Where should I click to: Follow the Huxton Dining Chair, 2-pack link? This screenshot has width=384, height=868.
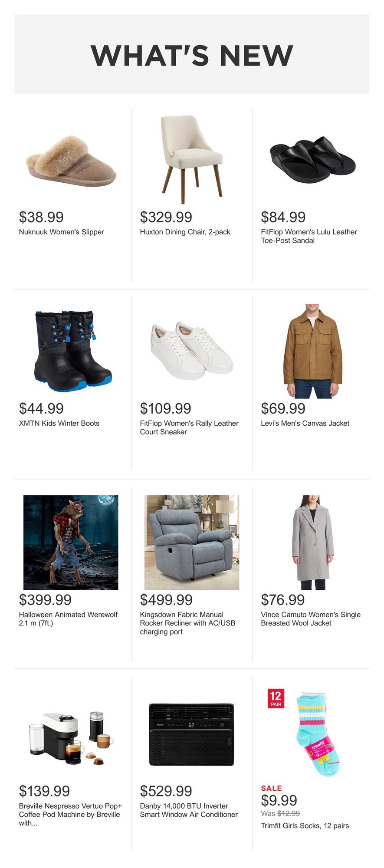185,232
